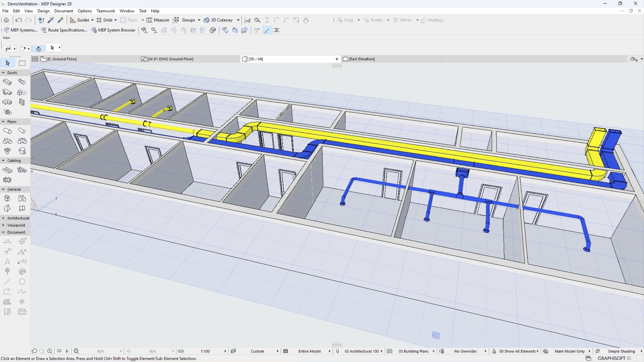Select the Marquee tool in toolbox

coord(22,63)
